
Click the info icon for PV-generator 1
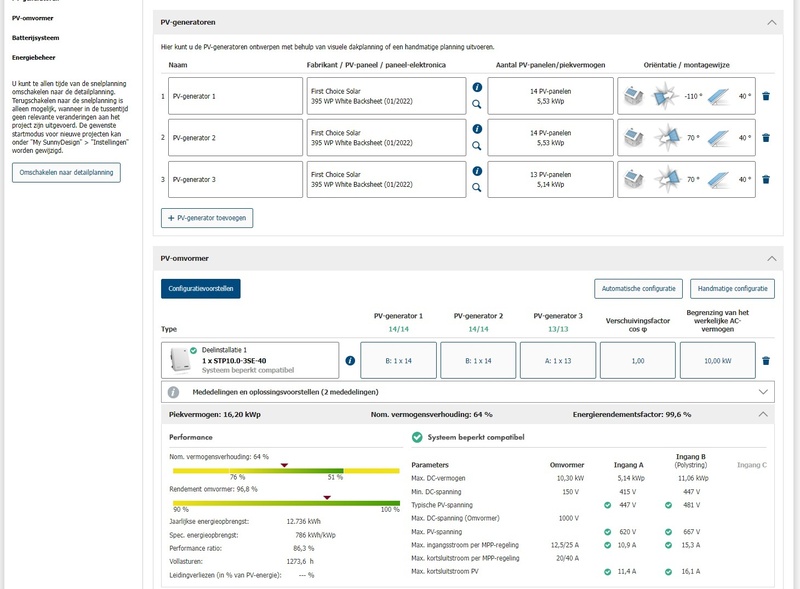click(x=477, y=88)
